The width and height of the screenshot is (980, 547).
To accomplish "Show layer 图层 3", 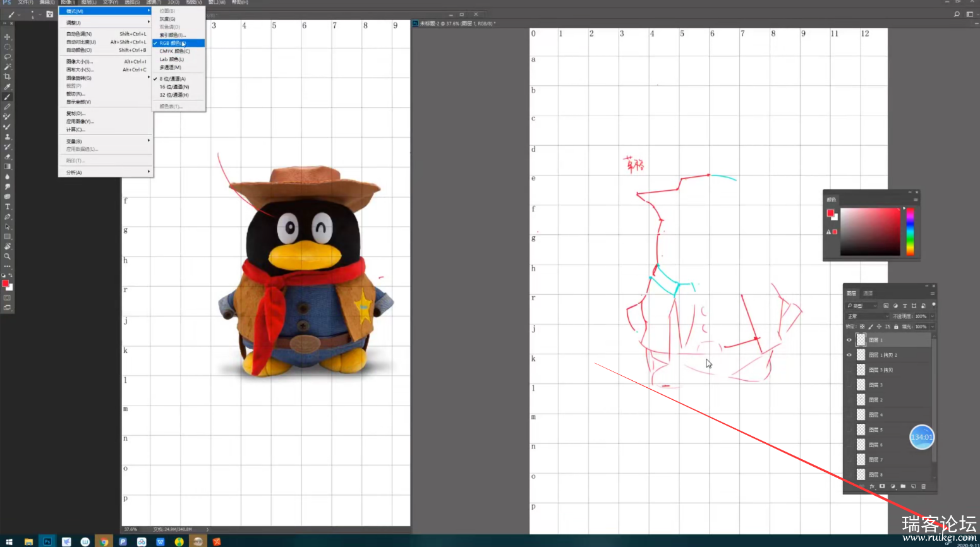I will pos(849,385).
